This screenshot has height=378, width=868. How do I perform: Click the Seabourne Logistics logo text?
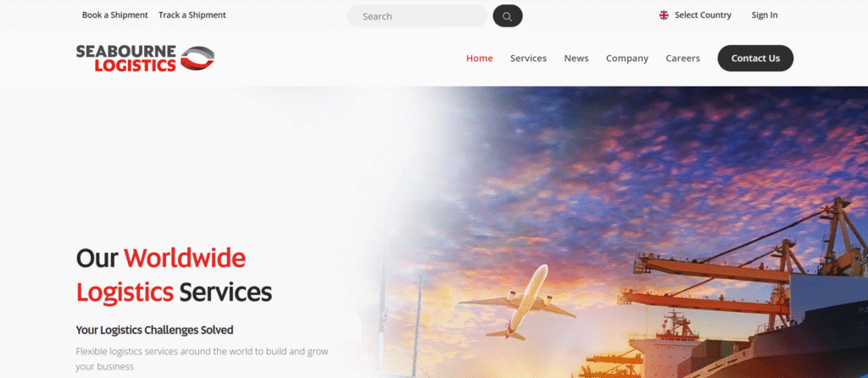pos(126,58)
